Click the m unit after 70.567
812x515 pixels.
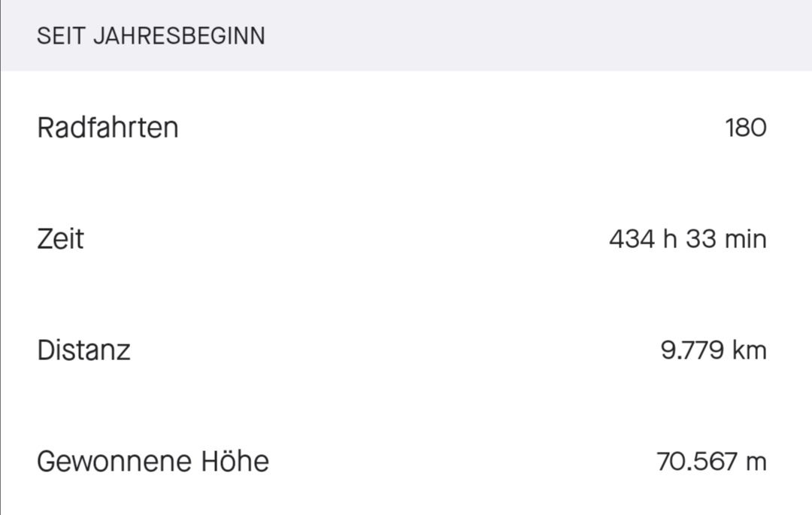click(x=756, y=462)
